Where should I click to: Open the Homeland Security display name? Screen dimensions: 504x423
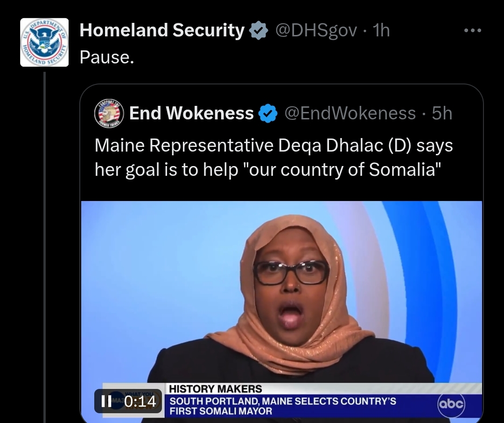pos(162,30)
